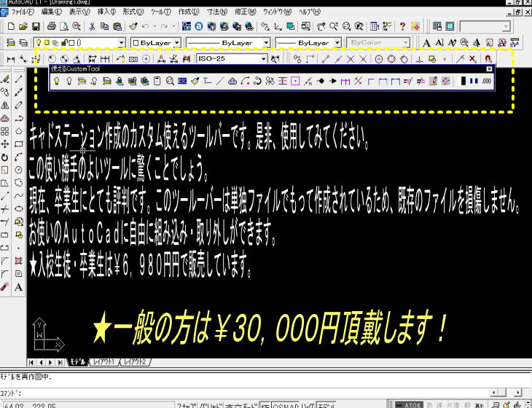Click the red X Snap None icon
Image resolution: width=532 pixels, height=408 pixels.
point(473,59)
